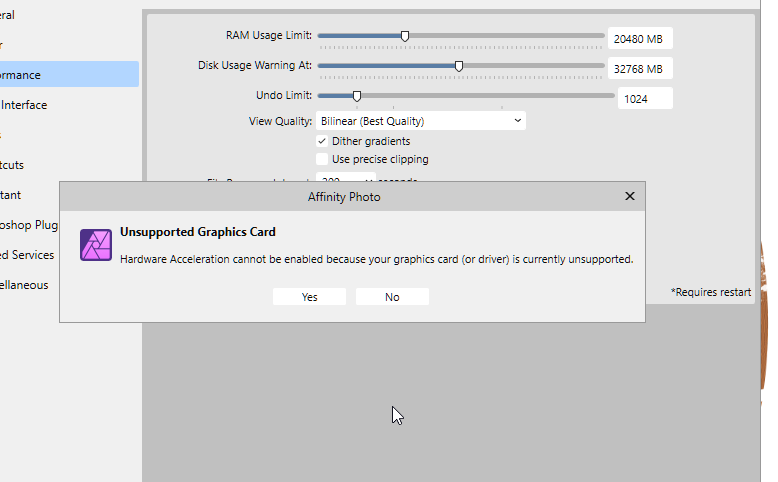The height and width of the screenshot is (482, 778).
Task: Click the Undo Limit label
Action: tap(284, 95)
